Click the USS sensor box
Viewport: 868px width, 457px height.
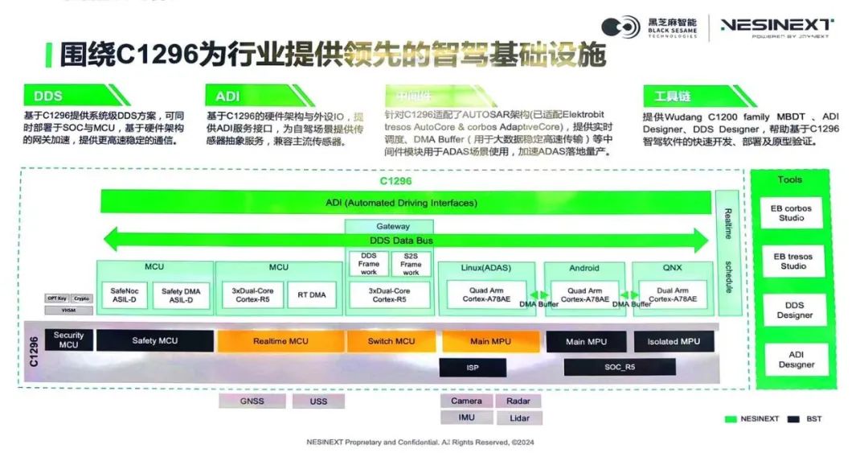coord(318,401)
